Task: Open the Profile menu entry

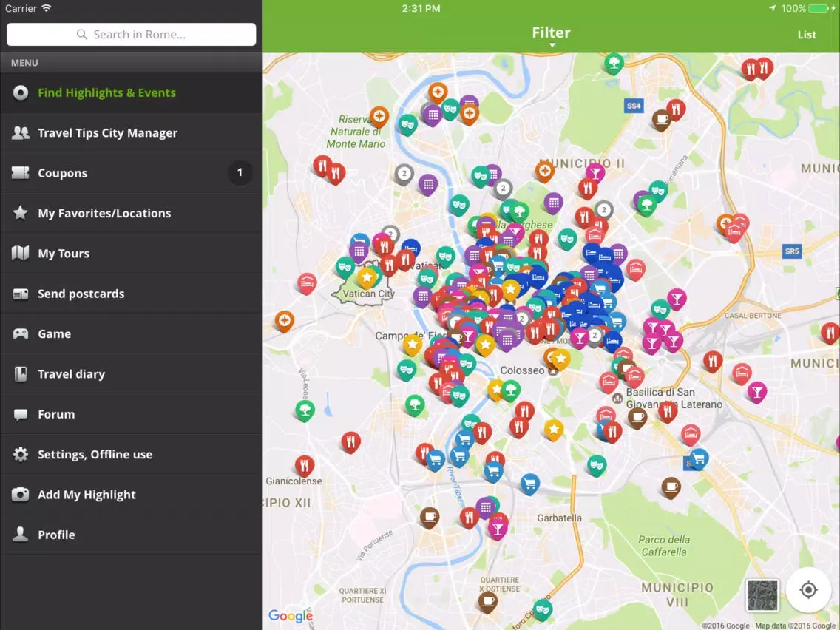Action: click(132, 535)
